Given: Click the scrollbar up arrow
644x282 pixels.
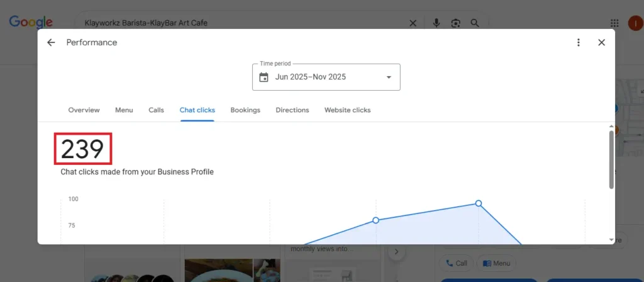Looking at the screenshot, I should (x=611, y=126).
